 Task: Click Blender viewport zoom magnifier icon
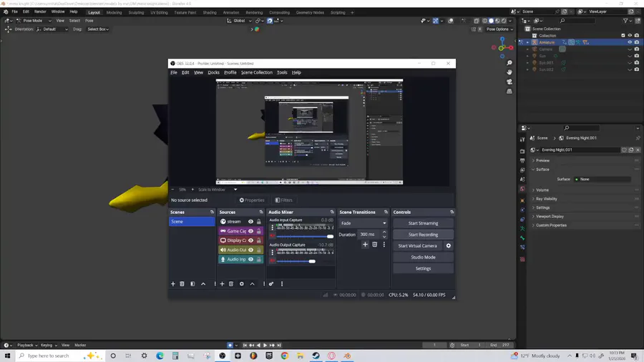click(x=509, y=63)
